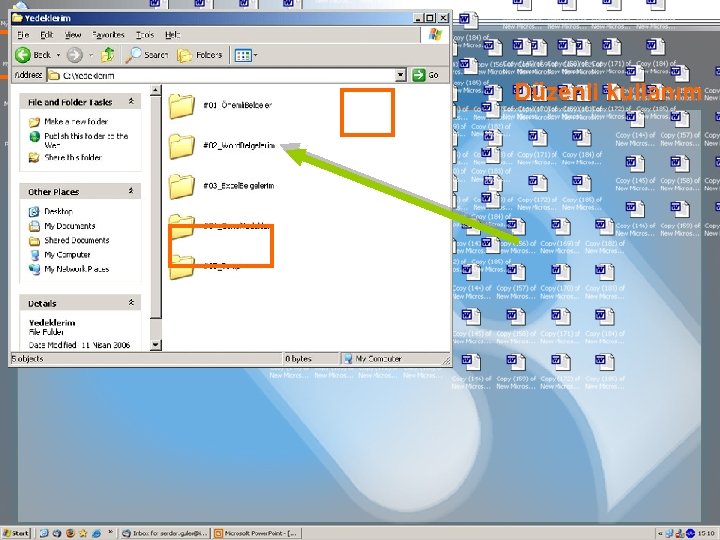Switch to the Microsoft PowerPoint taskbar button

click(257, 533)
